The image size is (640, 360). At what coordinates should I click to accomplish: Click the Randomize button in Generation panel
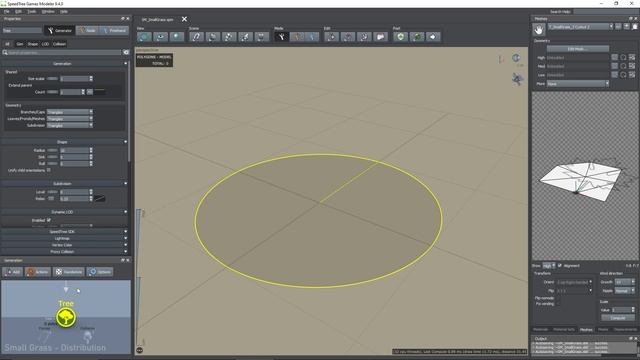69,272
